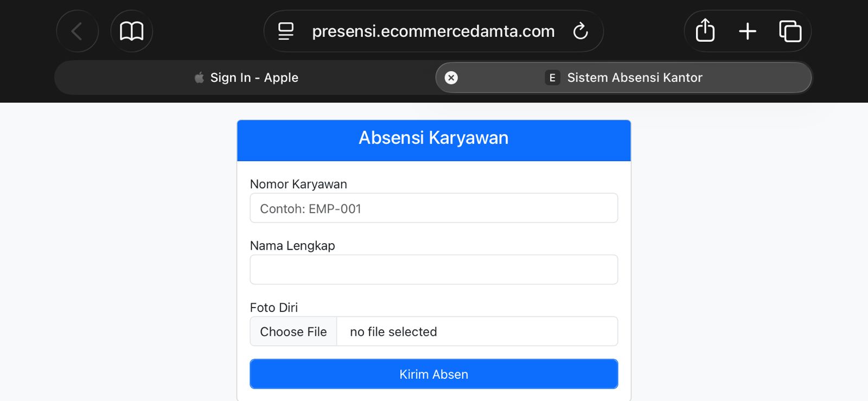
Task: Open the bookmarks book icon
Action: (131, 31)
